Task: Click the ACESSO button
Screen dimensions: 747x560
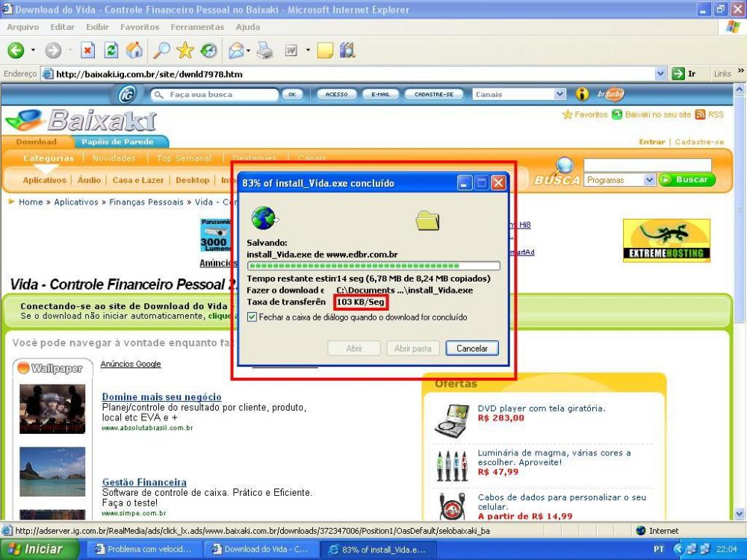Action: tap(336, 94)
